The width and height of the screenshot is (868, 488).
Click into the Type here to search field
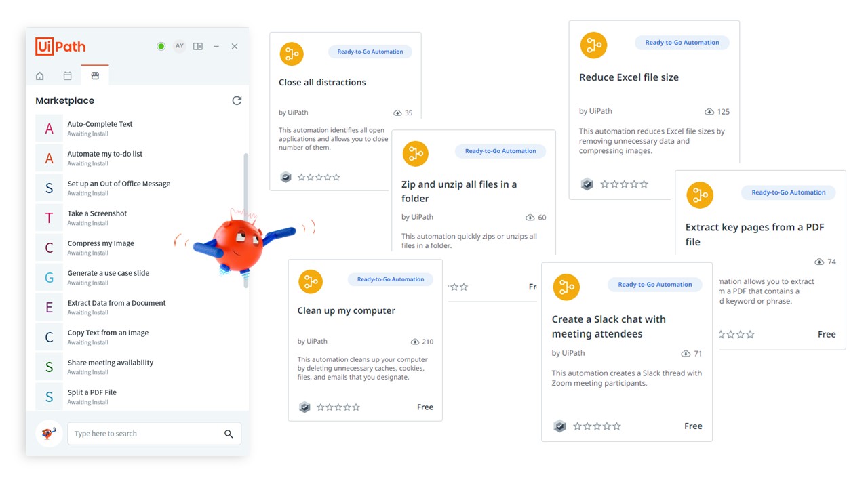(155, 434)
